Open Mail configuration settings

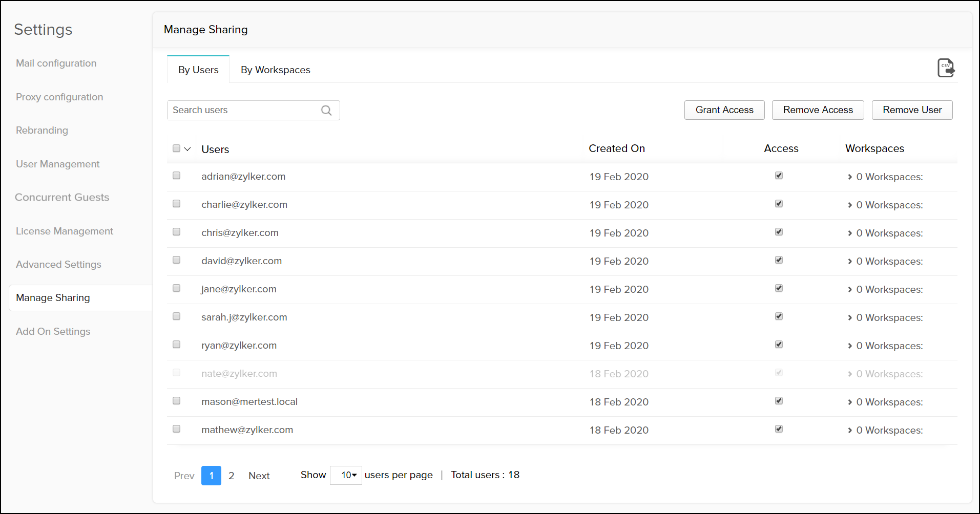[56, 63]
